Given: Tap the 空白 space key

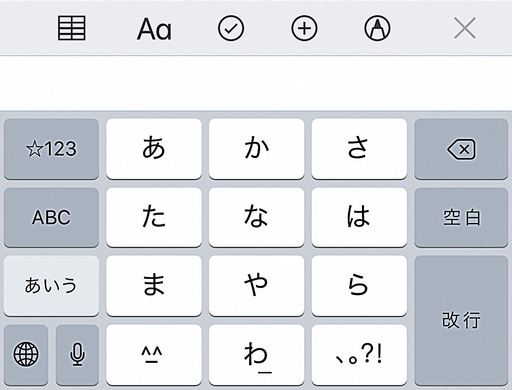Looking at the screenshot, I should click(x=461, y=217).
